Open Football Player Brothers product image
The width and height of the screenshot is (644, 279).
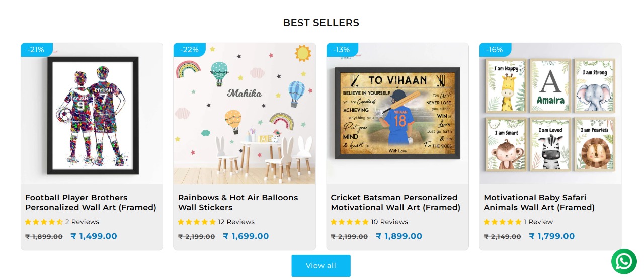(x=92, y=115)
